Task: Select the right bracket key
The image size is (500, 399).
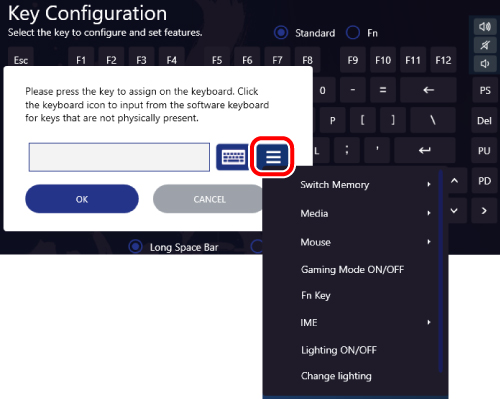Action: 393,120
